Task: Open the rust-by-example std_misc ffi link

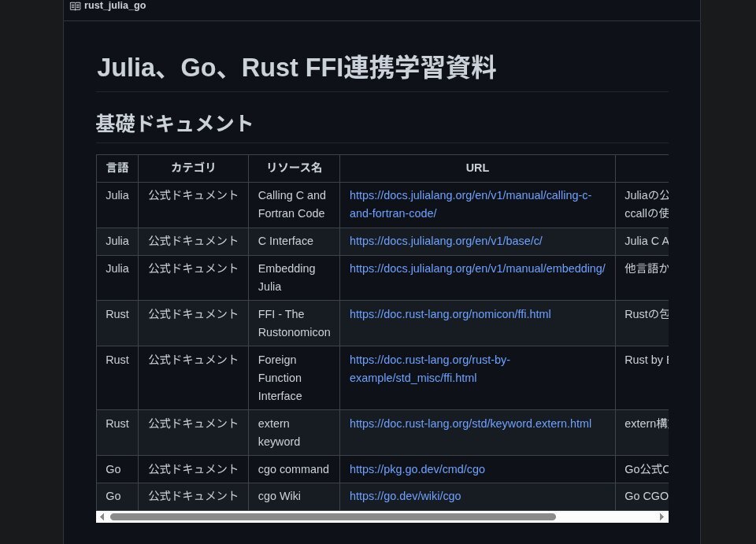Action: pos(430,369)
